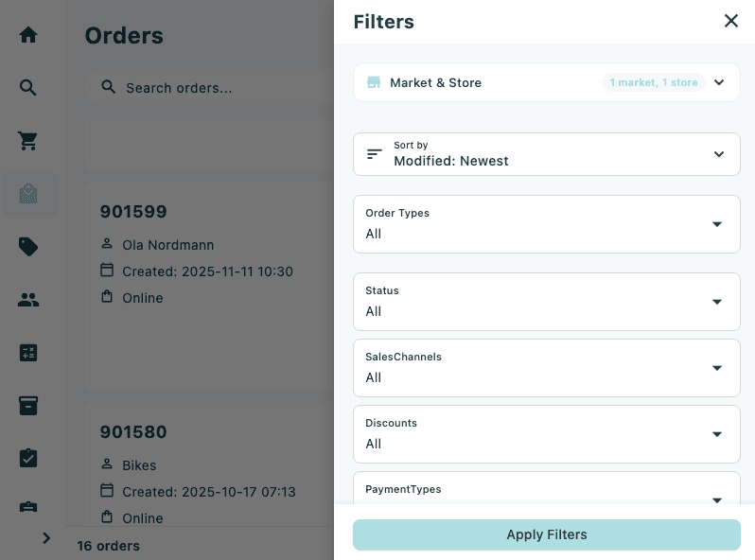The width and height of the screenshot is (755, 560).
Task: Click the Search orders input field
Action: (x=209, y=88)
